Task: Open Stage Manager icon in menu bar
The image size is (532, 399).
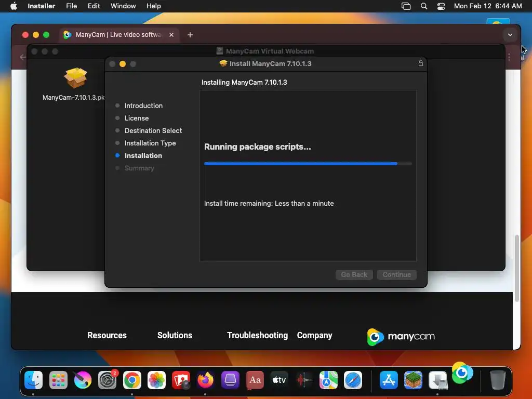Action: coord(406,6)
